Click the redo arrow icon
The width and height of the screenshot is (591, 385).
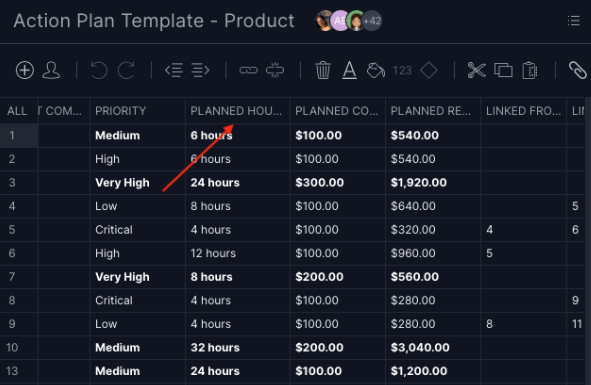pos(126,71)
